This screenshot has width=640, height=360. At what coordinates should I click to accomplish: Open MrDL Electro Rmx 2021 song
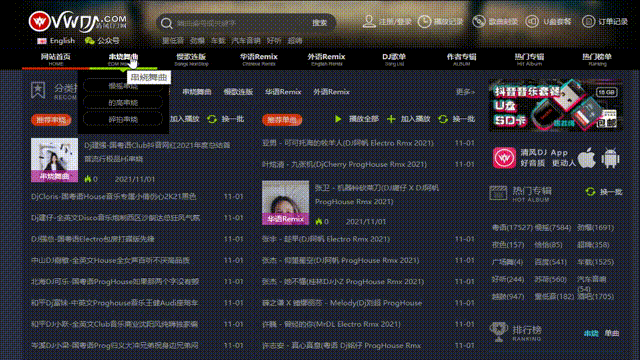click(331, 324)
